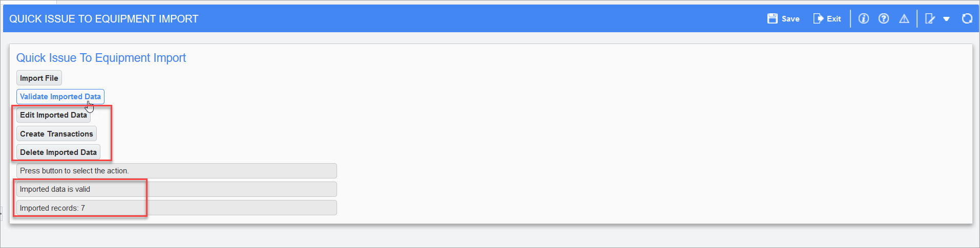Click the edit page pencil icon
Image resolution: width=980 pixels, height=248 pixels.
(x=930, y=18)
